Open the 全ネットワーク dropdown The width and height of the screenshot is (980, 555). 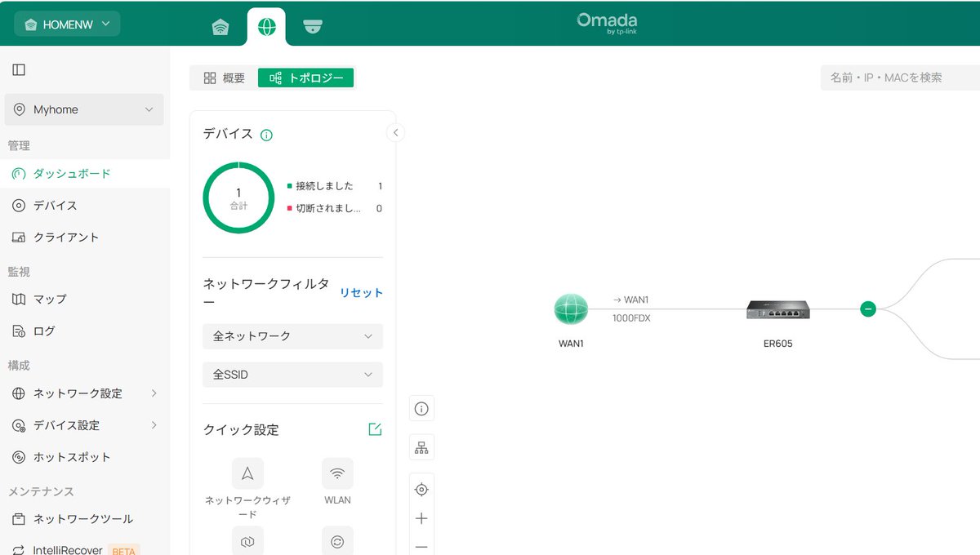tap(292, 336)
